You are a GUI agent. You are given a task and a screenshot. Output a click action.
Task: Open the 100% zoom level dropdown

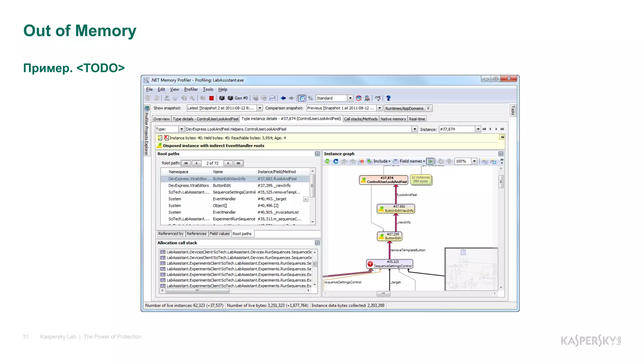(474, 162)
